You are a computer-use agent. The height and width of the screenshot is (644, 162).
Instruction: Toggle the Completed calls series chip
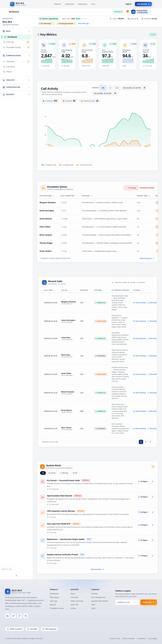(50, 101)
